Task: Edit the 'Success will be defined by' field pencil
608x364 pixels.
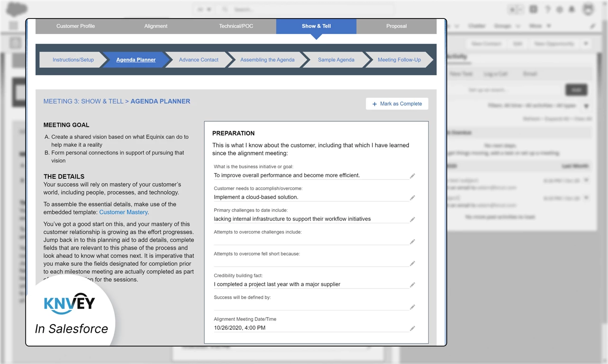Action: pyautogui.click(x=412, y=307)
